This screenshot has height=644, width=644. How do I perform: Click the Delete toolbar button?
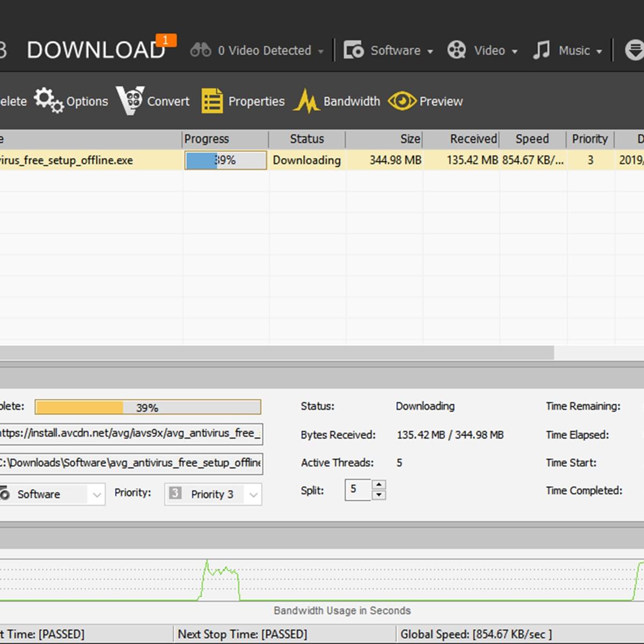pos(13,101)
